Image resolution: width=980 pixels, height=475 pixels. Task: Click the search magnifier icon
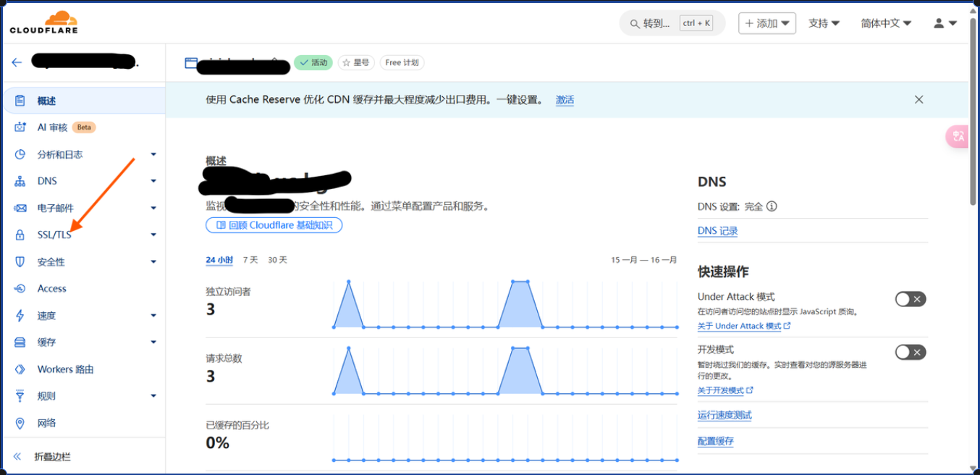(635, 23)
